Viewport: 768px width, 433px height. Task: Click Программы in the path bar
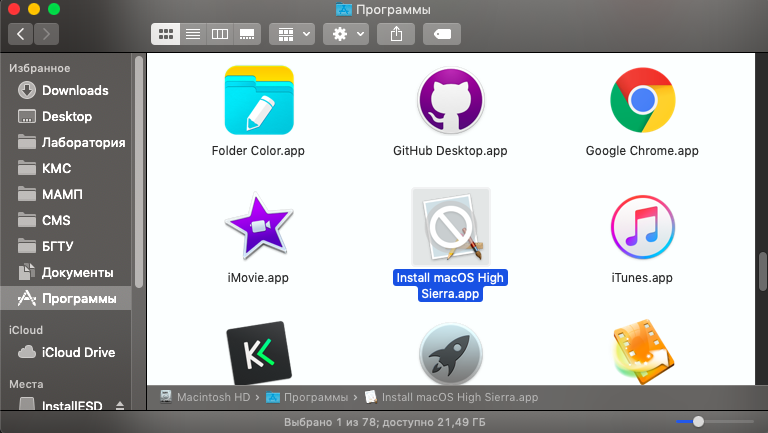tap(308, 397)
